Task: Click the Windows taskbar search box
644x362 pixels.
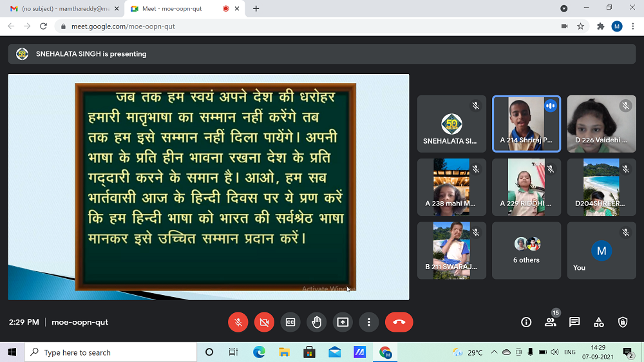Action: point(111,352)
